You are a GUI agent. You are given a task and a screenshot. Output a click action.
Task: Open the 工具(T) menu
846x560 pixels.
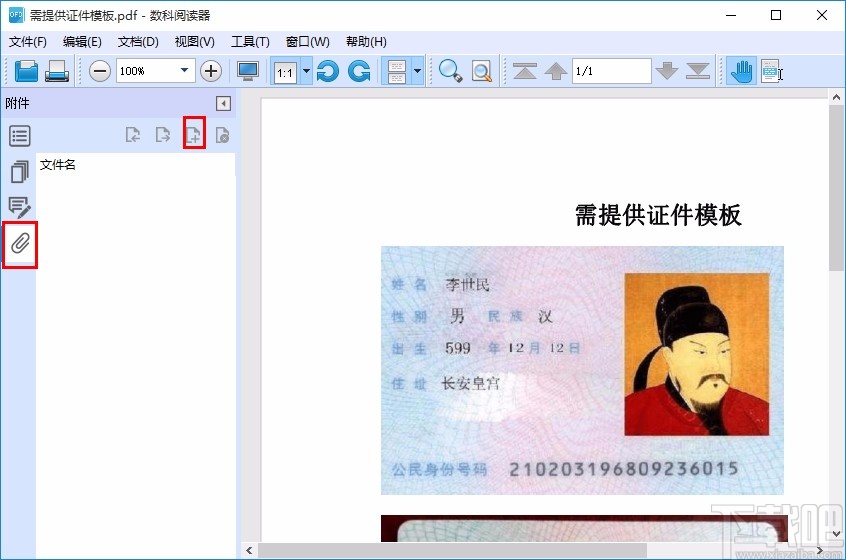(x=250, y=42)
